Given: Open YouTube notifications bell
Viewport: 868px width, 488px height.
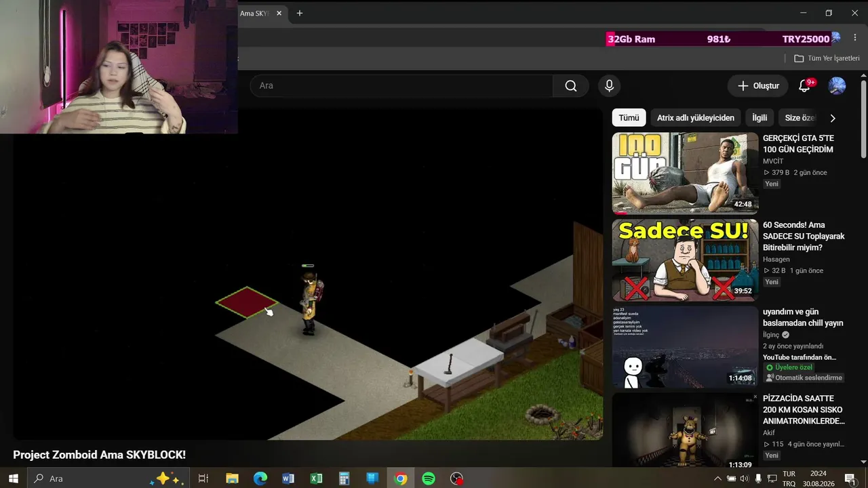Looking at the screenshot, I should click(x=805, y=85).
